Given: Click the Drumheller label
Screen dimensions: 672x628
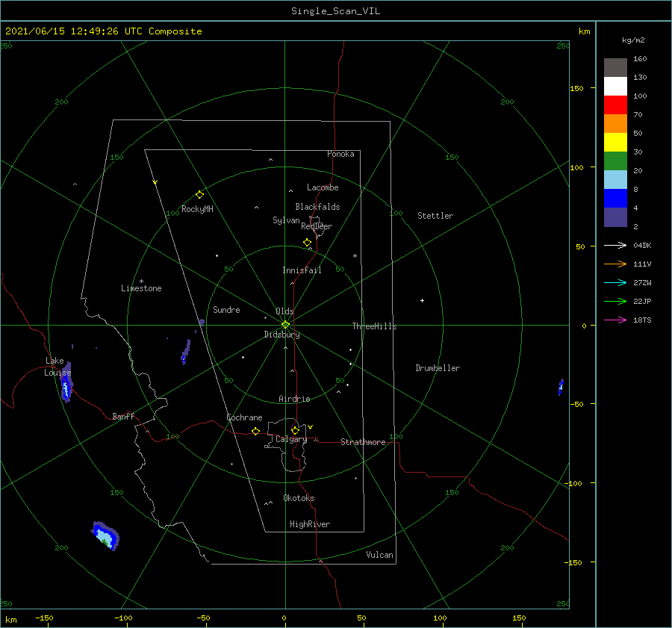Looking at the screenshot, I should click(438, 368).
